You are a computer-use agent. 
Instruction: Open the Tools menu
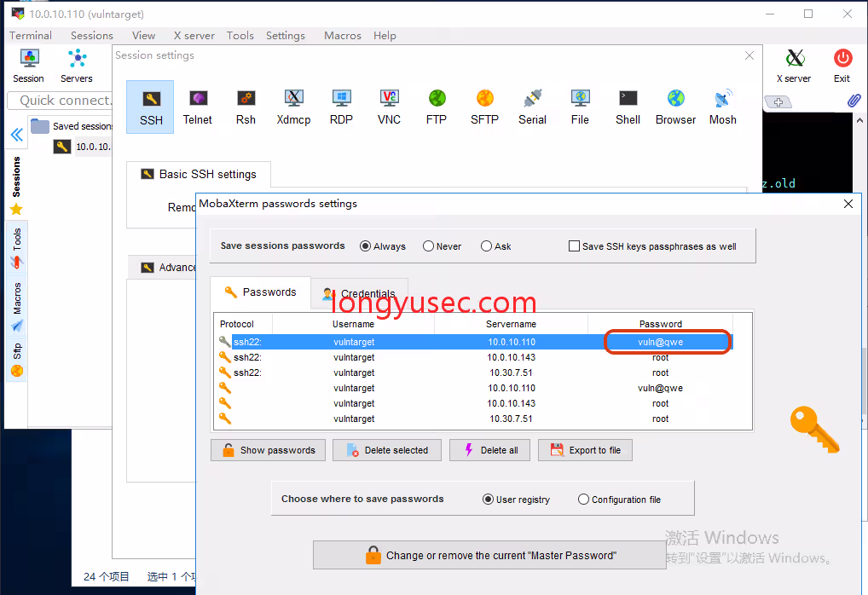point(240,36)
